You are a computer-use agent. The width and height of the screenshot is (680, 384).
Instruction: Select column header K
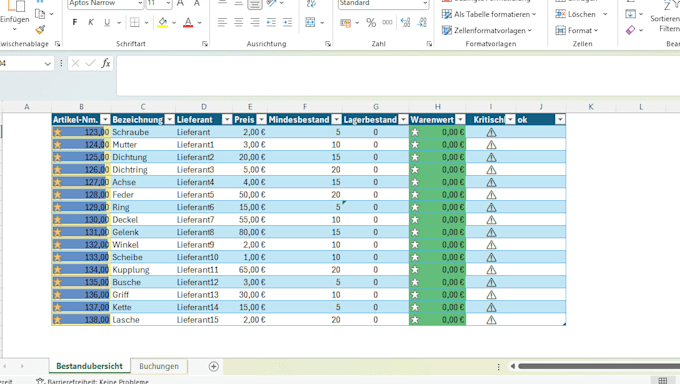(591, 107)
